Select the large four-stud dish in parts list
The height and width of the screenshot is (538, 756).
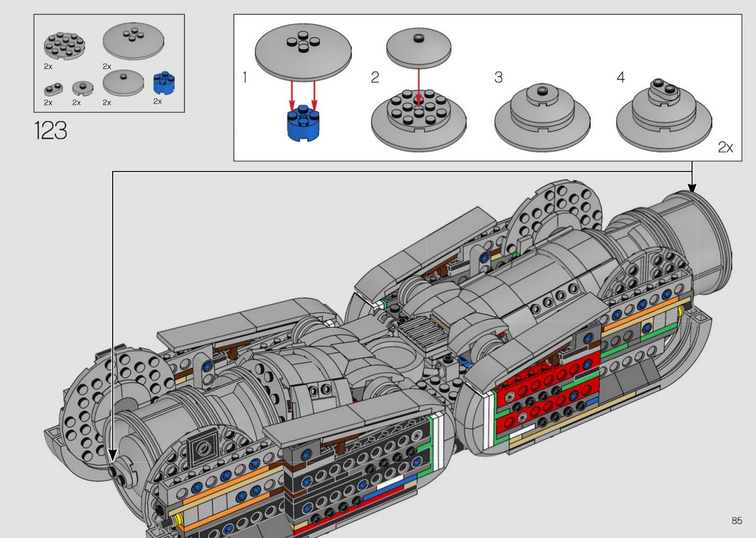coord(133,41)
